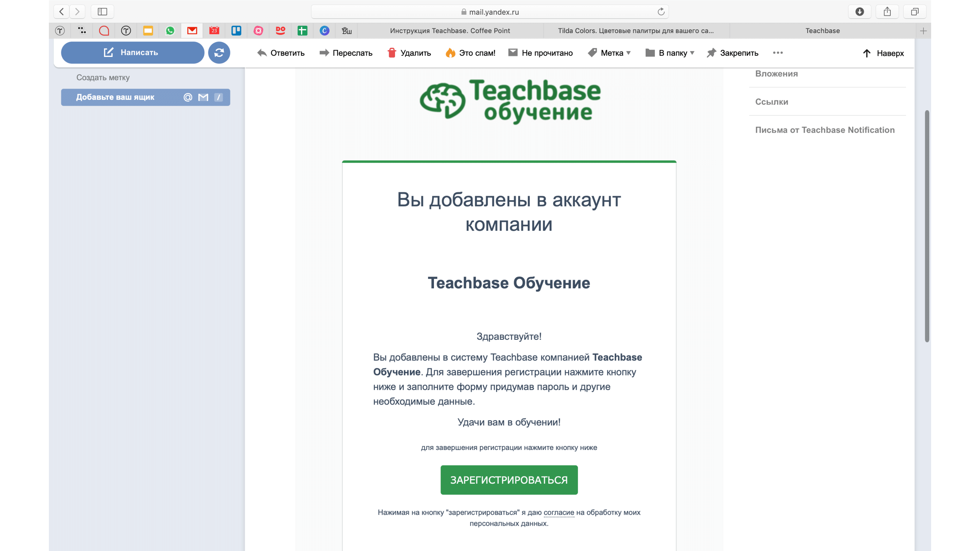
Task: Click the slash icon in Добавьте ваш ящик
Action: click(218, 97)
